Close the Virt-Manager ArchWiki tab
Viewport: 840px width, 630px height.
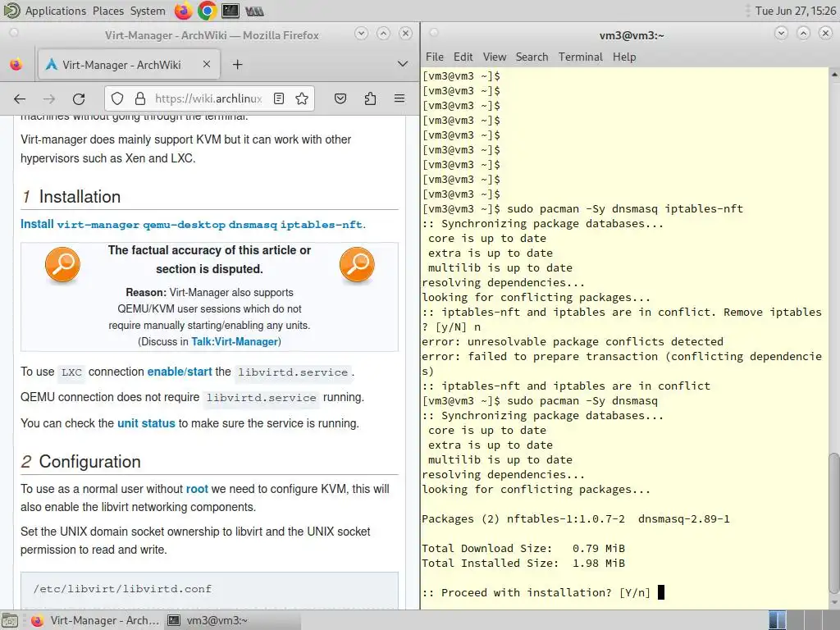pyautogui.click(x=206, y=64)
